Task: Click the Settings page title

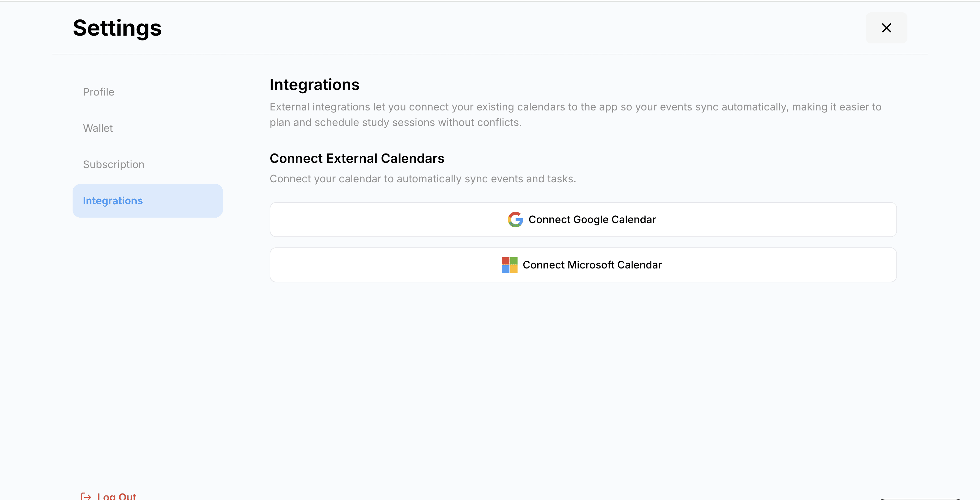Action: [117, 28]
